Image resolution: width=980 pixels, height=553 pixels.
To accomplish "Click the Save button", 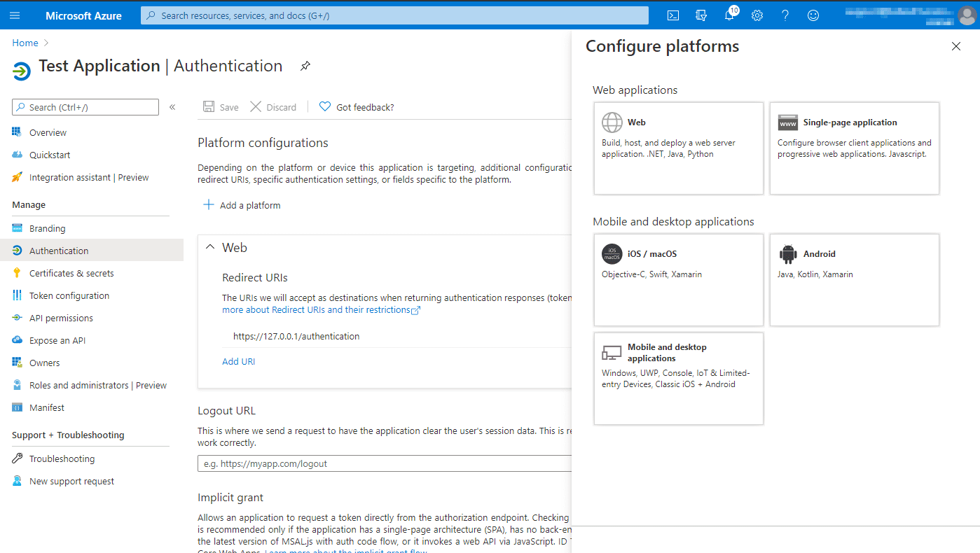I will click(x=221, y=107).
